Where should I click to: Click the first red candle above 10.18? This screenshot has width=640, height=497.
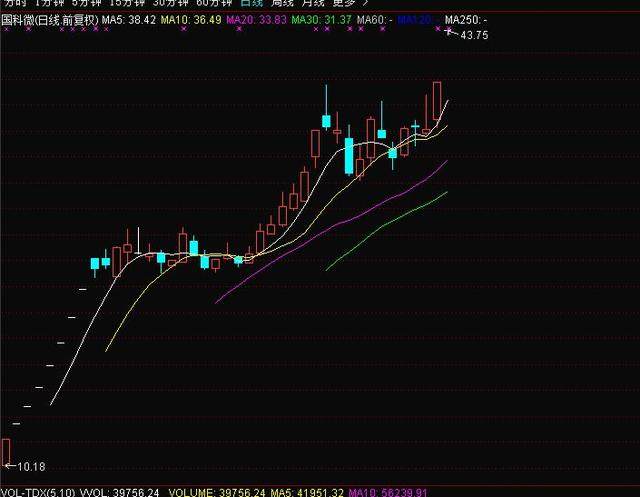6,451
